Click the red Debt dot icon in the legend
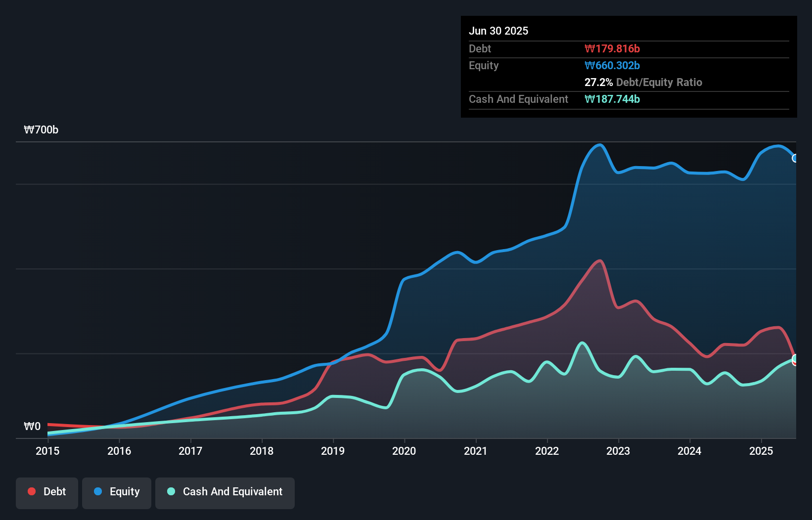Viewport: 812px width, 520px height. click(31, 491)
